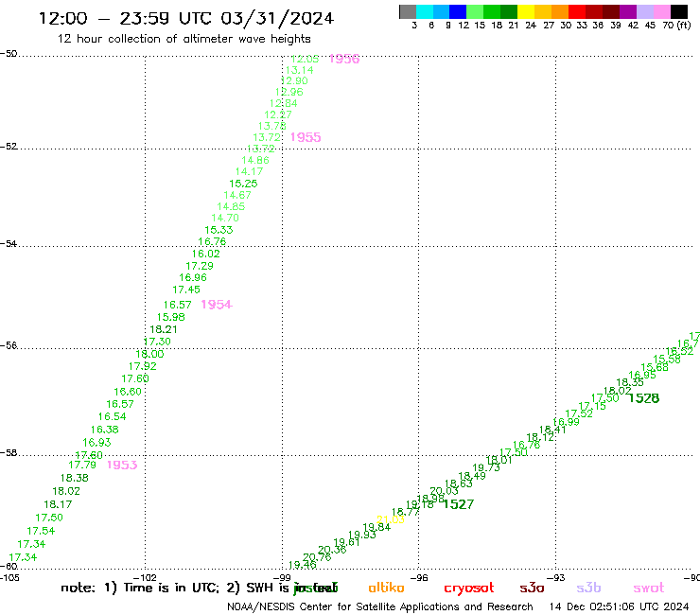Viewport: 700px width, 615px height.
Task: Click the wave height value 18.38
Action: tap(75, 478)
